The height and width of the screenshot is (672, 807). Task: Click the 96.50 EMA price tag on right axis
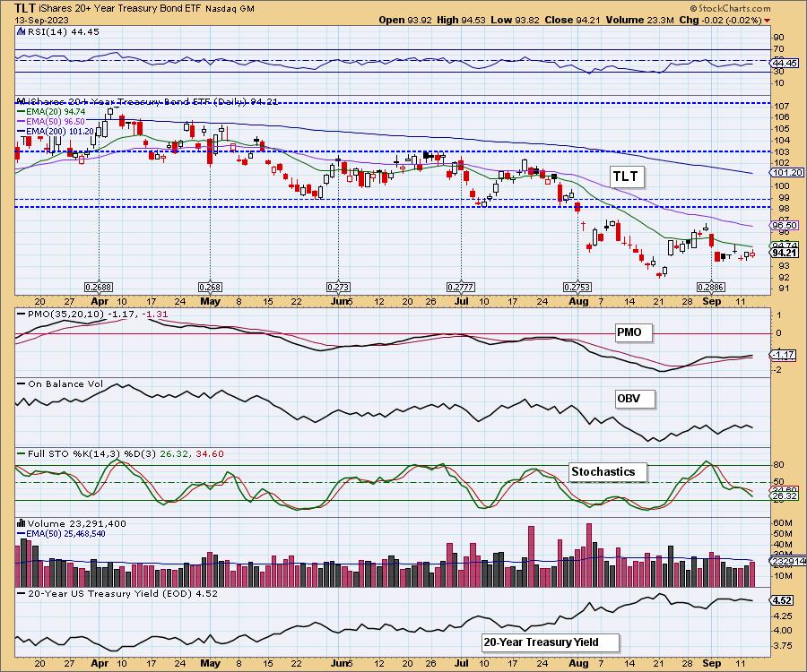pos(785,225)
